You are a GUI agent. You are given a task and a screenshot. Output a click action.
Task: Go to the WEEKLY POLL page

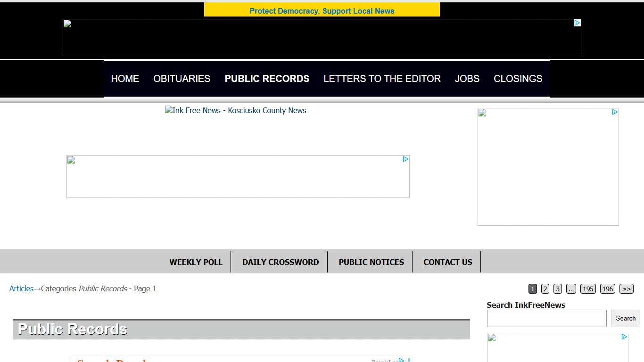point(196,262)
